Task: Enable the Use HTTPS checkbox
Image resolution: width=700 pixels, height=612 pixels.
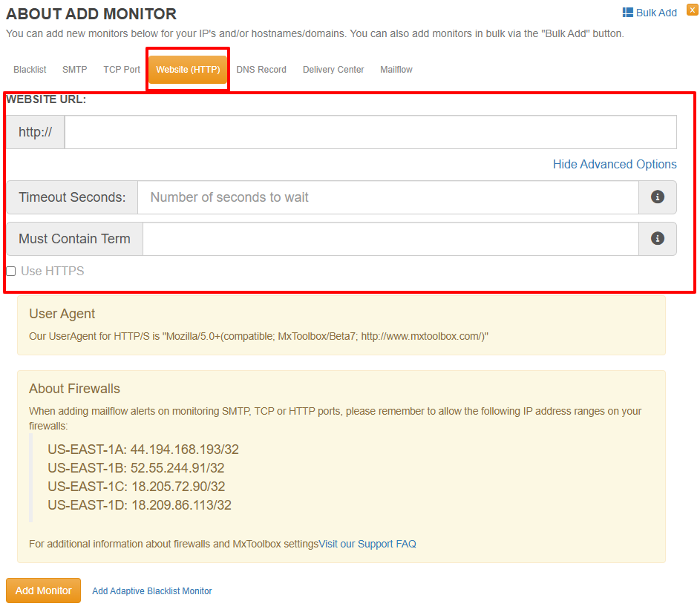Action: coord(11,272)
